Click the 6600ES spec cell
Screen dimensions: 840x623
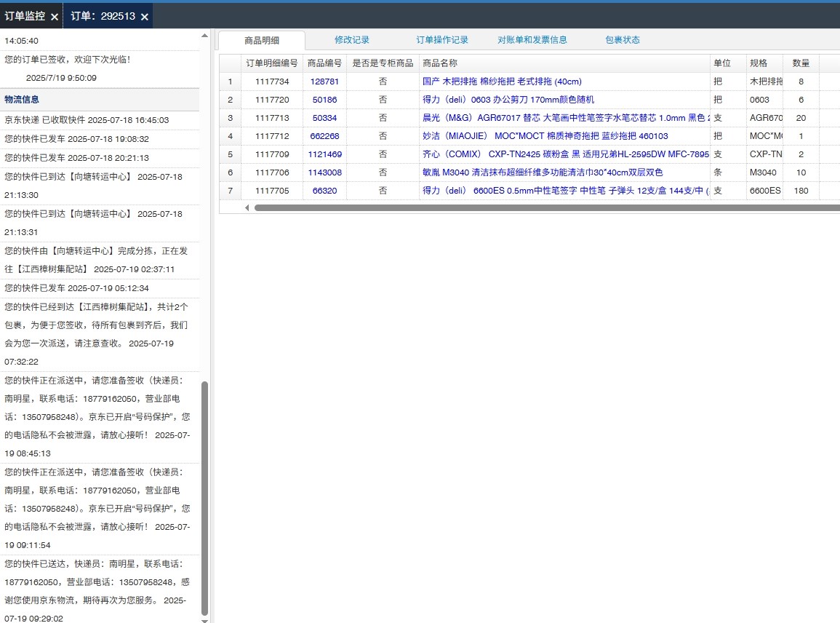tap(765, 191)
